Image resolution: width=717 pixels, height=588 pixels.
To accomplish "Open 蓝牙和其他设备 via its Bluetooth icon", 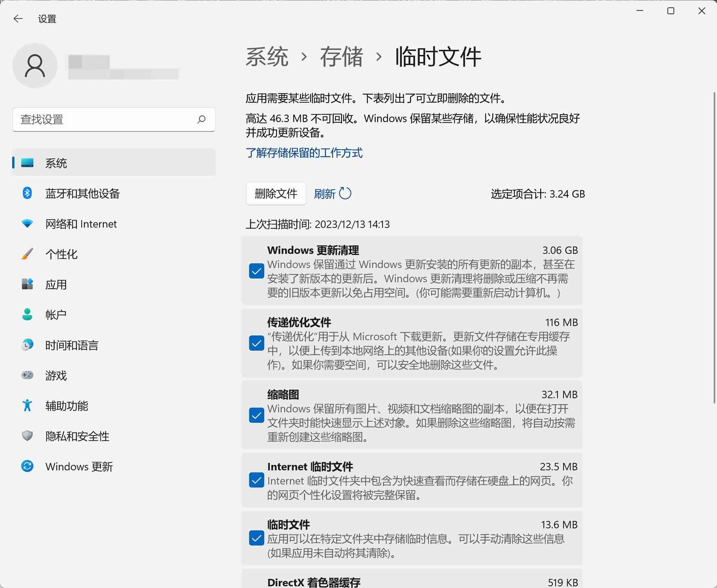I will pos(27,194).
